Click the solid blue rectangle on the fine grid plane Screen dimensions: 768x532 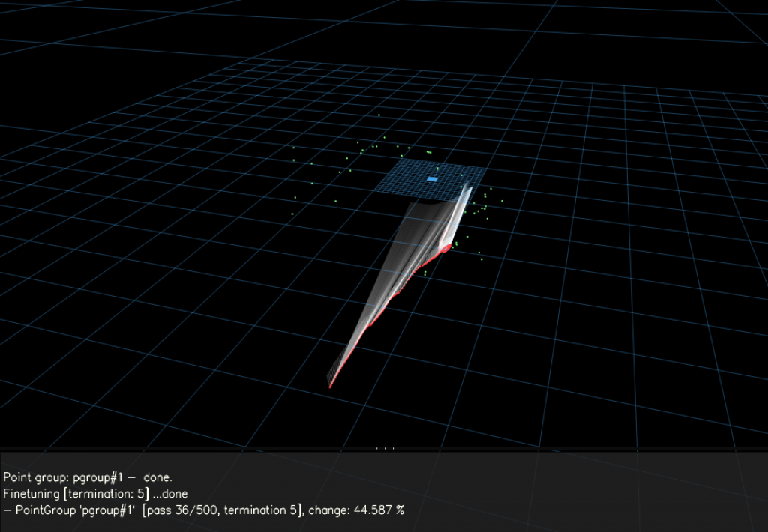click(x=432, y=179)
